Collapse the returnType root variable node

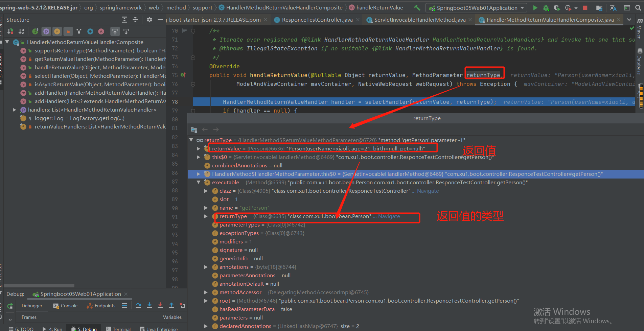(x=191, y=140)
